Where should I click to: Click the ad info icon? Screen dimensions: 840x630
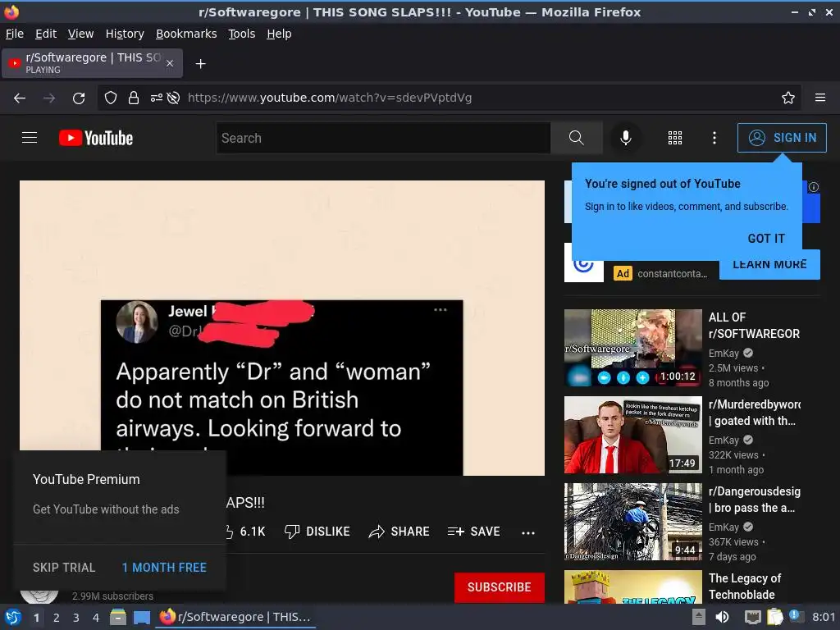[813, 187]
